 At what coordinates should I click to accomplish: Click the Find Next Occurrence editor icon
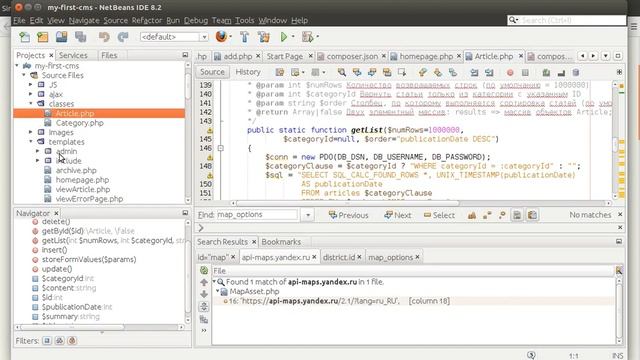click(372, 72)
